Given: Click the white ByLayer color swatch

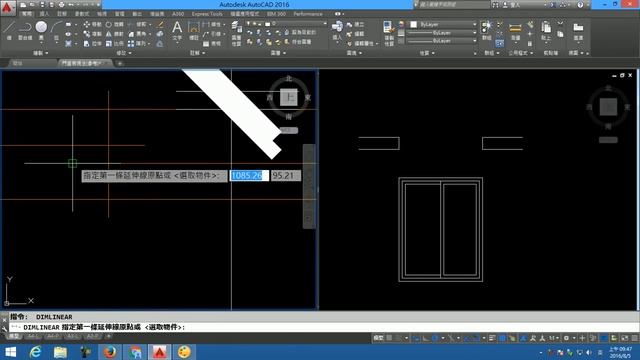Looking at the screenshot, I should tap(413, 24).
